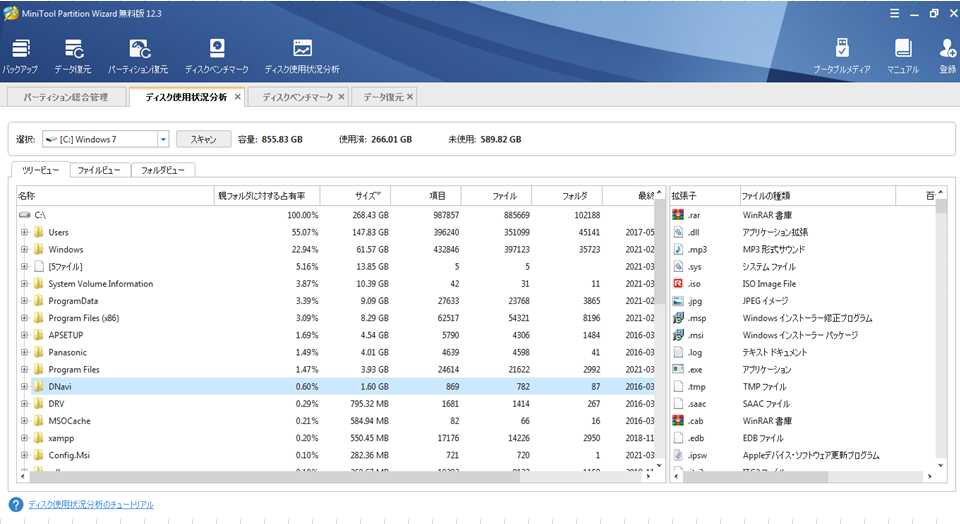Click the help question mark icon
Viewport: 960px width, 524px height.
coord(16,504)
